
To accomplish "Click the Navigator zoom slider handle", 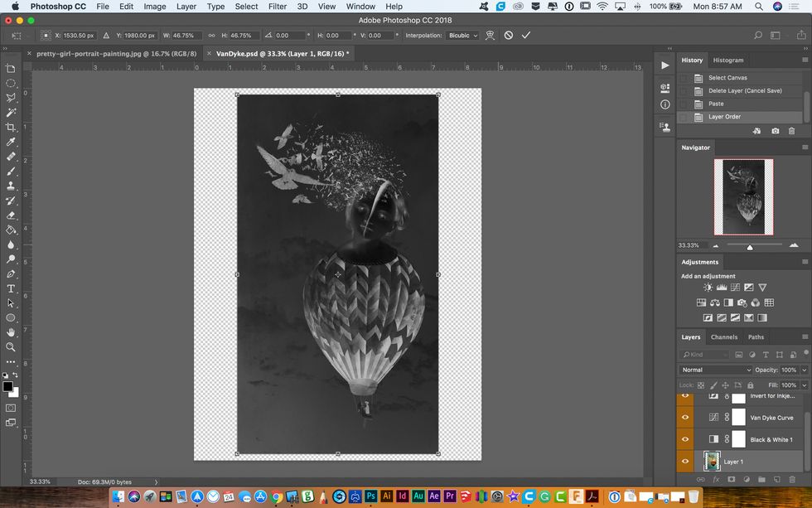I will (750, 246).
